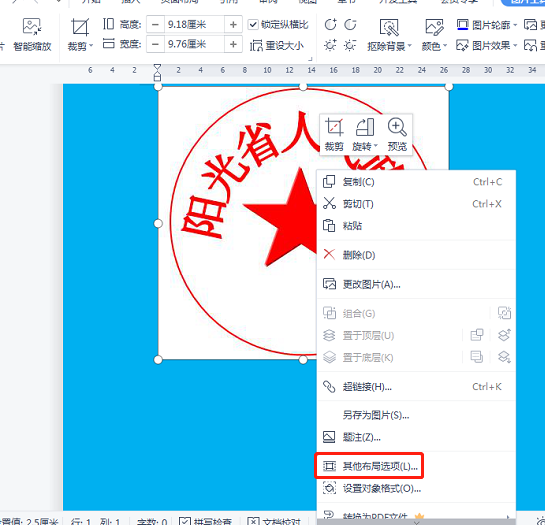Click the decrease contrast icon
The width and height of the screenshot is (545, 525).
[x=350, y=25]
